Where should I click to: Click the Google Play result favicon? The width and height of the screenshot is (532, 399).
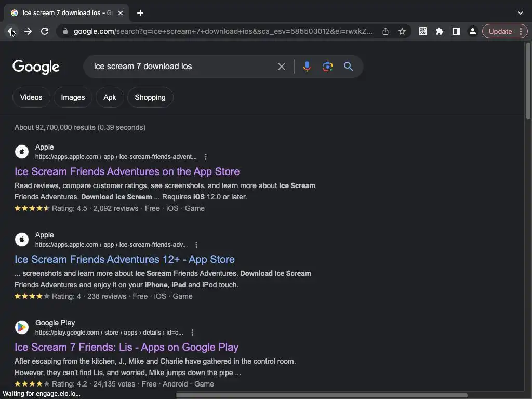click(x=22, y=327)
